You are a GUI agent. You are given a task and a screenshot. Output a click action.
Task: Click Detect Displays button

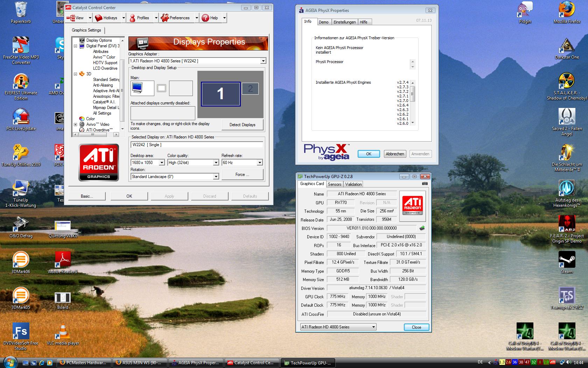coord(242,125)
